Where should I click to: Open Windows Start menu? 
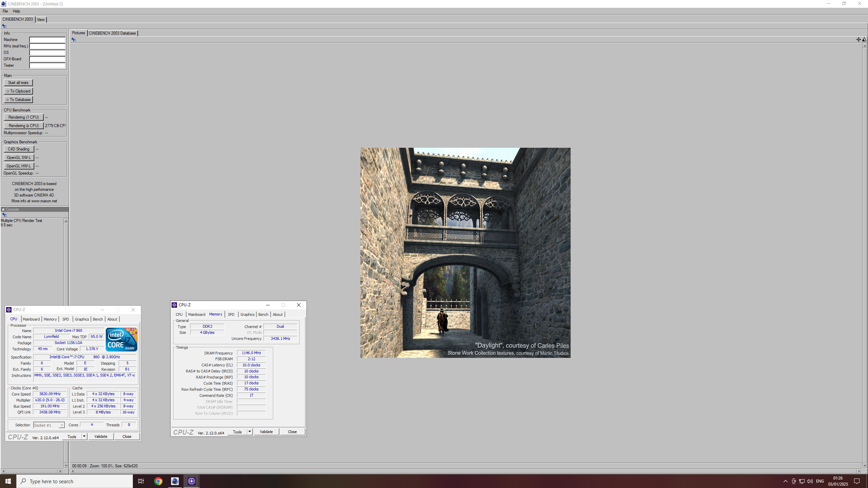click(8, 481)
